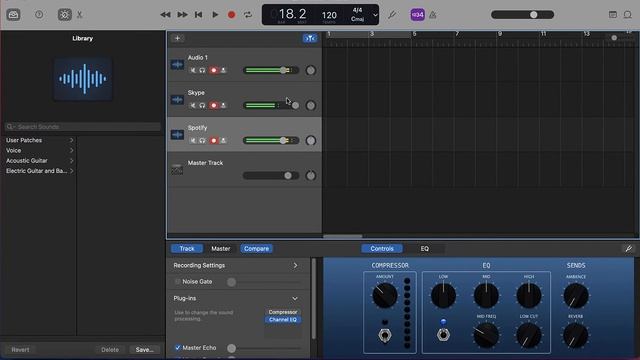Viewport: 640px width, 360px height.
Task: Uncheck the Master Echo checkbox
Action: pos(178,348)
